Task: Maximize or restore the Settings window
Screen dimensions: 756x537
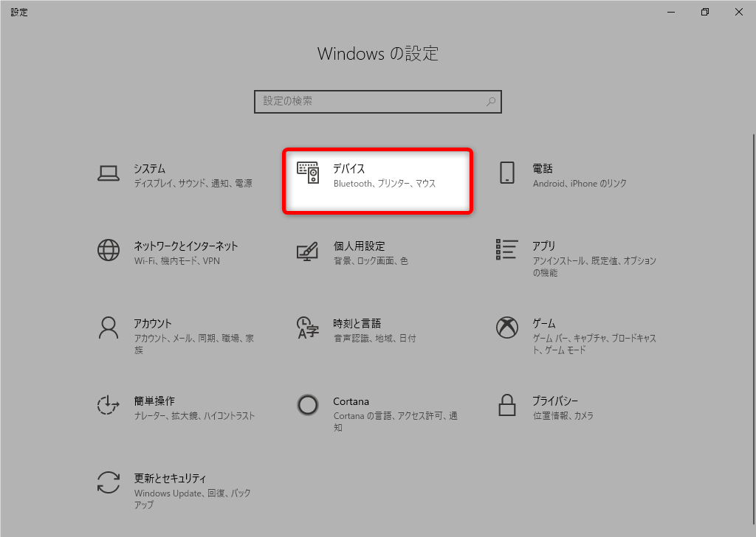Action: (x=705, y=12)
